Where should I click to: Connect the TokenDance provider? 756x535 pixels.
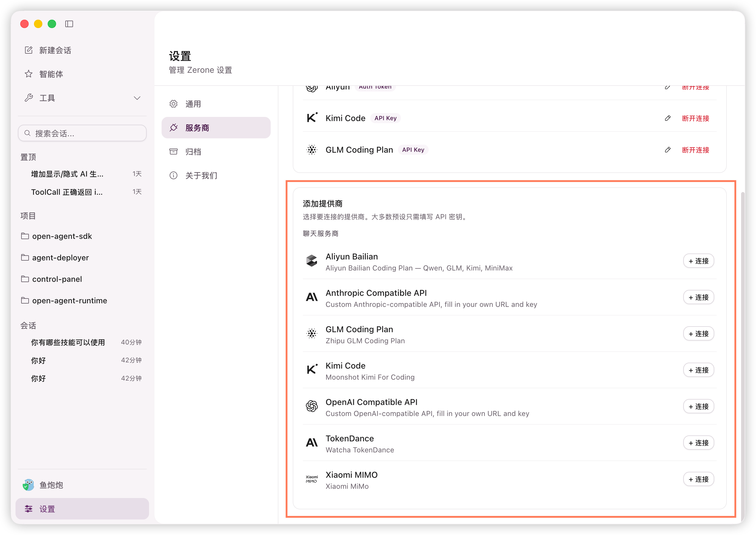pyautogui.click(x=699, y=443)
